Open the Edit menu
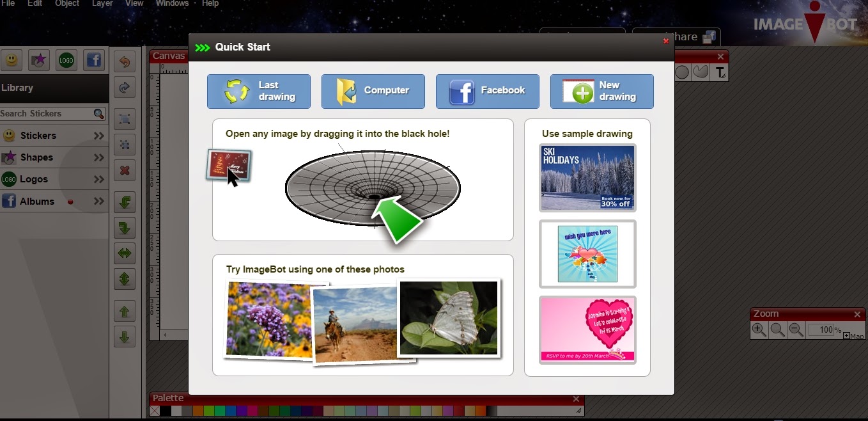 point(35,3)
